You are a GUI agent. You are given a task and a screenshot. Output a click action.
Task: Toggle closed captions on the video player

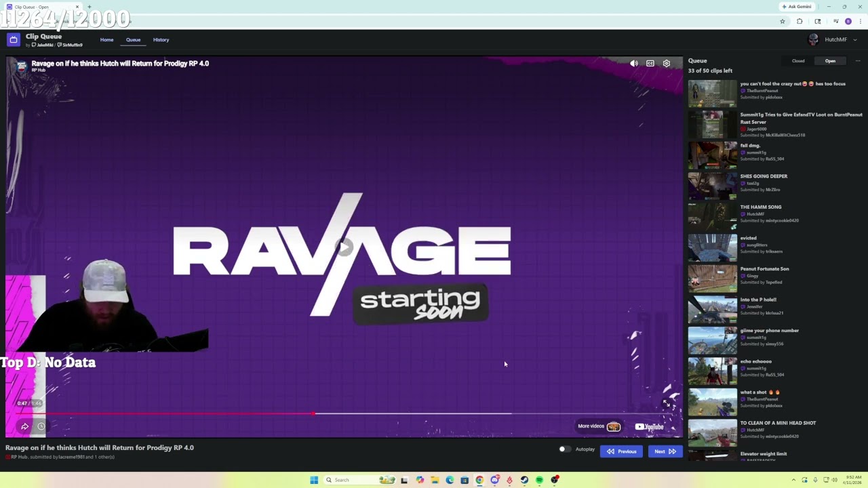(x=650, y=63)
